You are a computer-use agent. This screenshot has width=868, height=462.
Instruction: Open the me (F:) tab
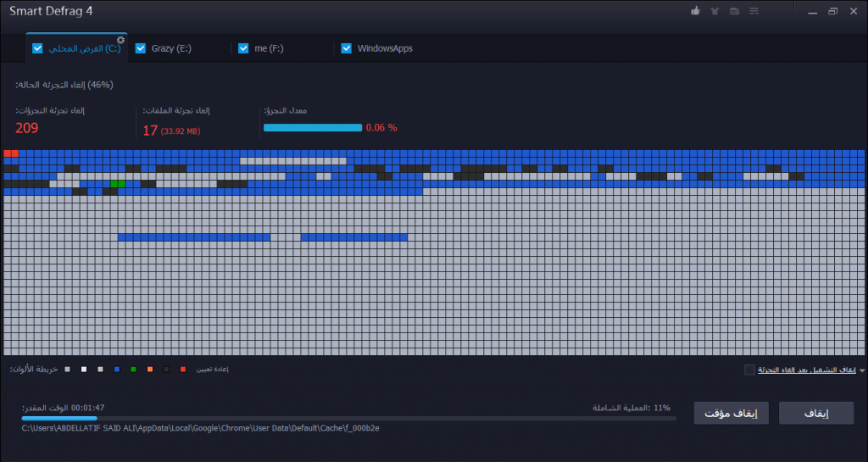(x=269, y=48)
